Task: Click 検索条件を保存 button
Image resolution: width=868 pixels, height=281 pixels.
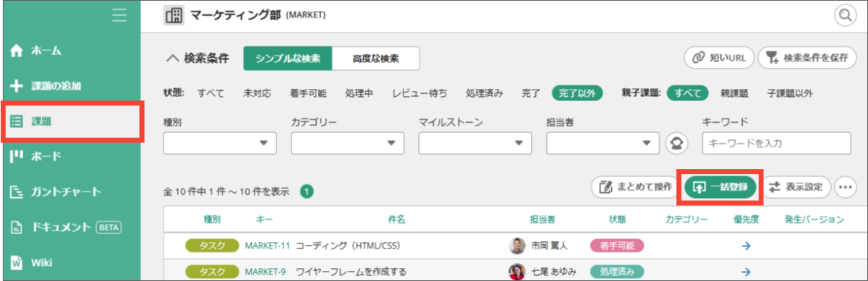Action: 807,58
